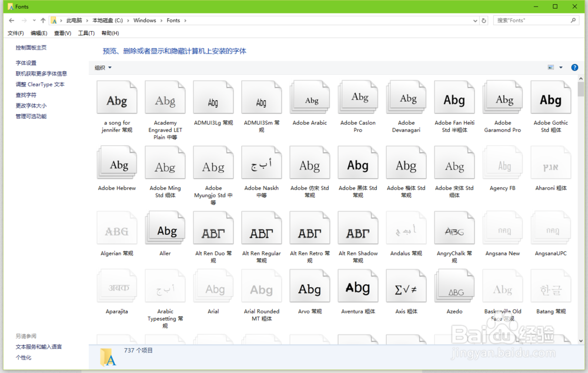Select the Arial Rounded MT font

(262, 286)
